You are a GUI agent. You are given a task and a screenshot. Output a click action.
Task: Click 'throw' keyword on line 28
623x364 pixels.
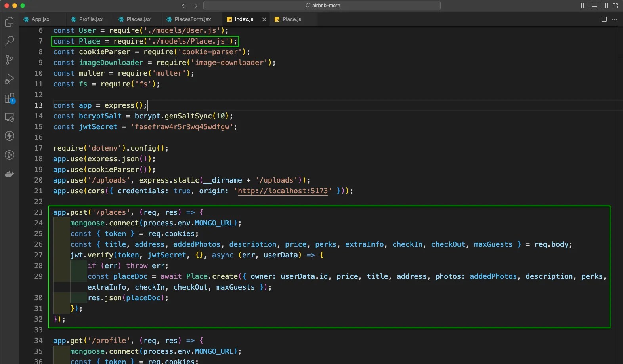click(x=137, y=266)
